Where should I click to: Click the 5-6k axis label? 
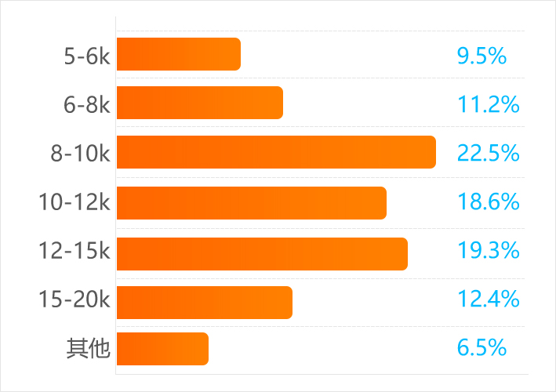coord(87,56)
